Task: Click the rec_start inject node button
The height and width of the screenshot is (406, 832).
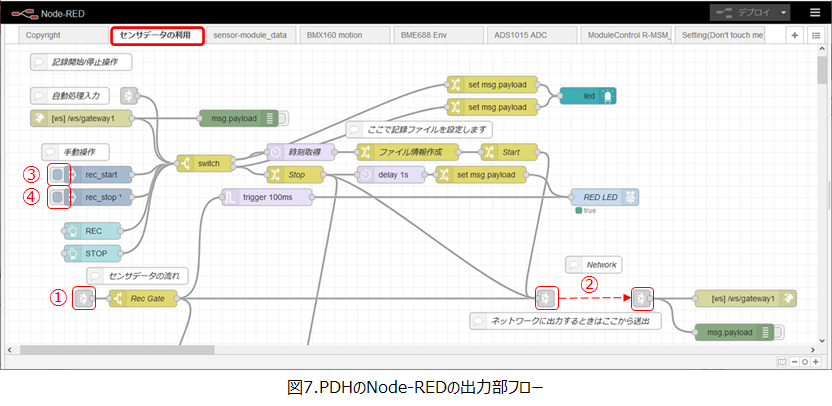Action: coord(59,175)
